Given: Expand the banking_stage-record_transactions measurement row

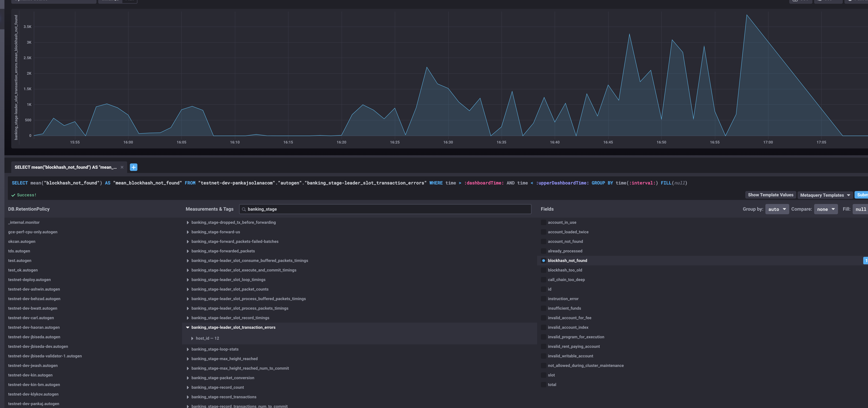Looking at the screenshot, I should pos(360,397).
